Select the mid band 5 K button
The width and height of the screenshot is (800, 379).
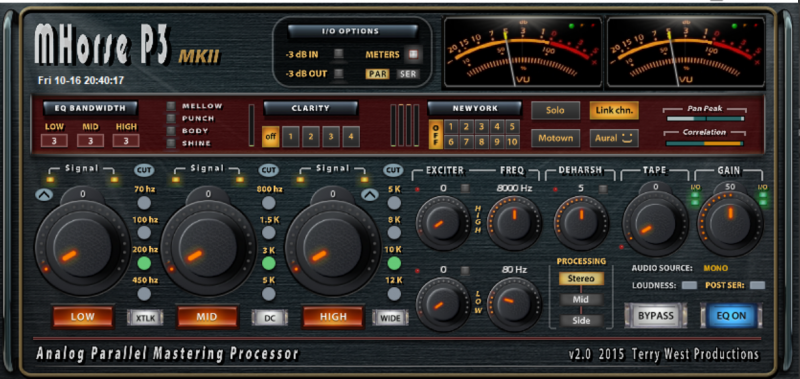(269, 294)
